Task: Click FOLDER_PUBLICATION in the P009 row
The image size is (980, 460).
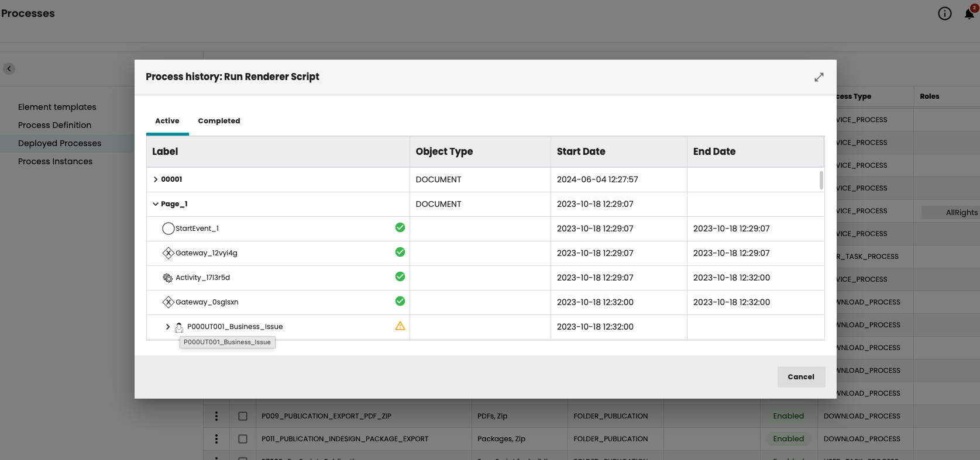Action: (610, 416)
